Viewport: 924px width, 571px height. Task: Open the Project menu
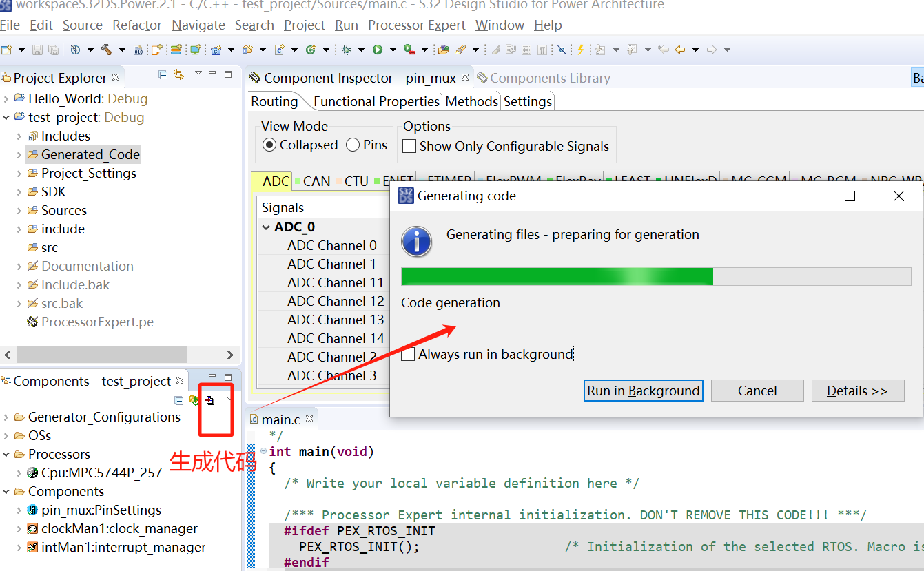coord(304,25)
